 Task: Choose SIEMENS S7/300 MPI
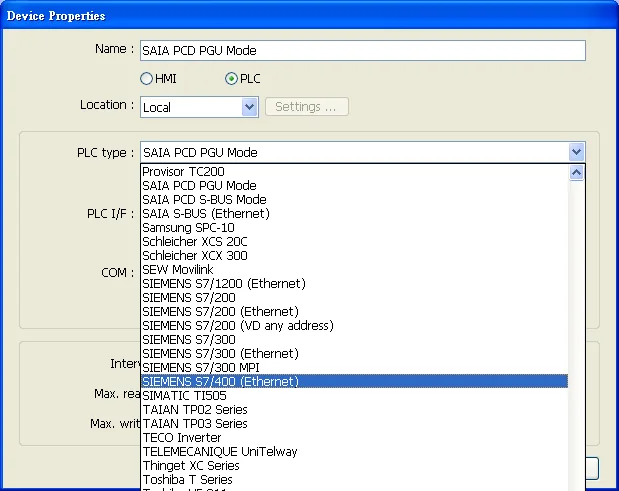(355, 368)
